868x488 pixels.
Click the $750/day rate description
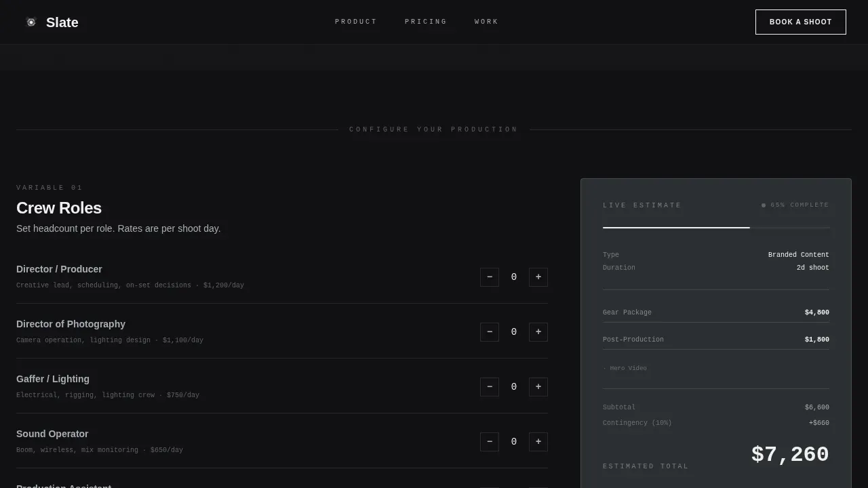(x=108, y=395)
